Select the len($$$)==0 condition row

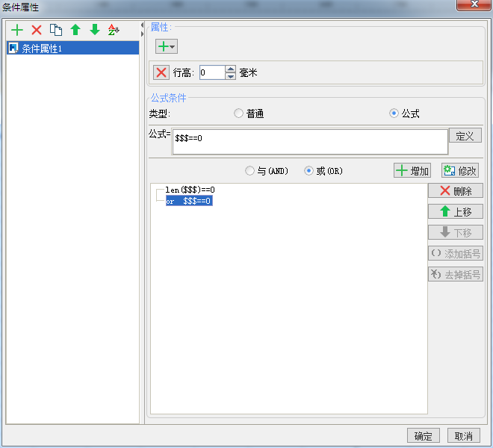click(x=190, y=190)
